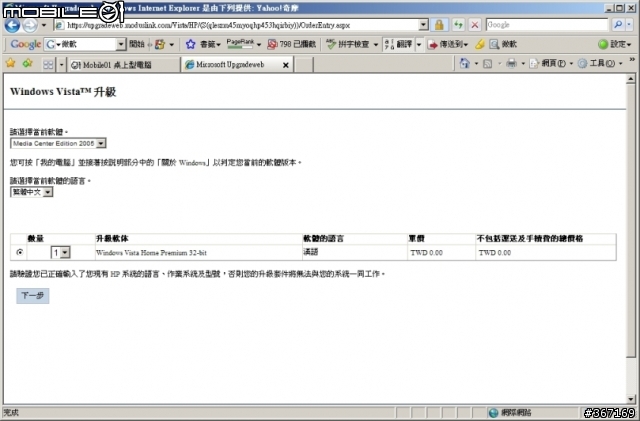
Task: Click the 翻譯 translate button
Action: (398, 44)
